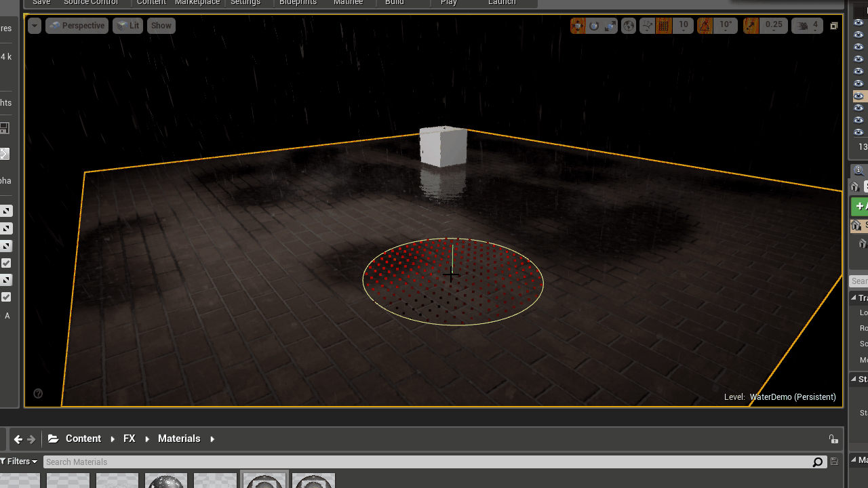Click the emitter crosshair in red dotted circle
Image resolution: width=868 pixels, height=488 pixels.
[x=451, y=274]
